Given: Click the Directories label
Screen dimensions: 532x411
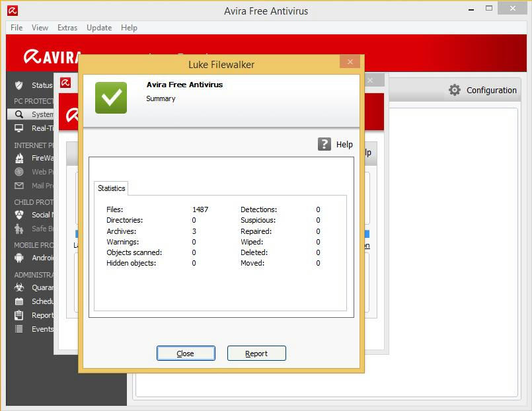Looking at the screenshot, I should coord(124,221).
